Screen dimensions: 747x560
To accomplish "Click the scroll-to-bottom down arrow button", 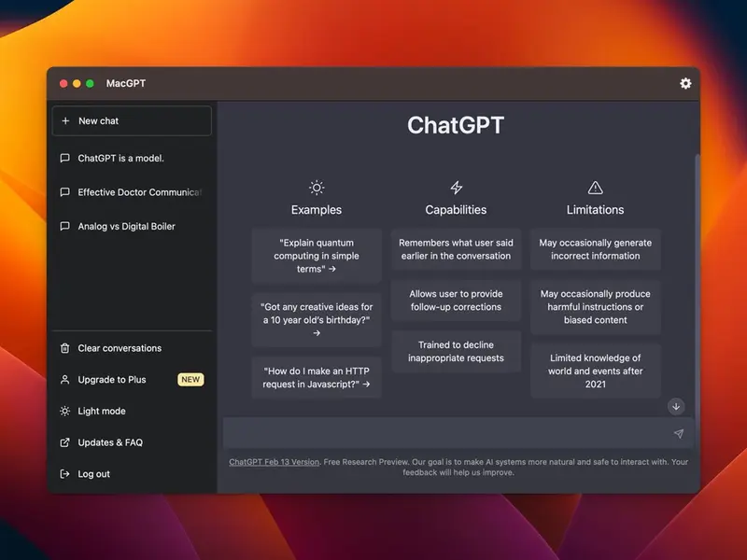I will [676, 407].
